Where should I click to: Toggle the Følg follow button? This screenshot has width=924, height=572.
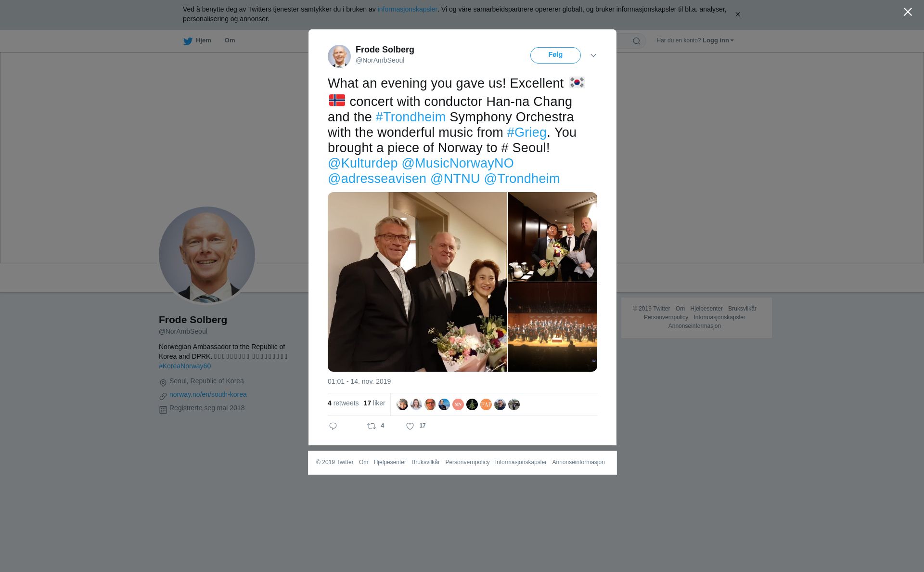[555, 55]
